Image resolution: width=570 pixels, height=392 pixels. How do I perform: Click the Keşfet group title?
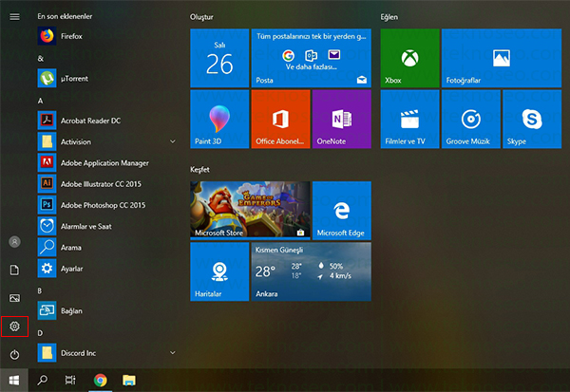click(x=199, y=169)
